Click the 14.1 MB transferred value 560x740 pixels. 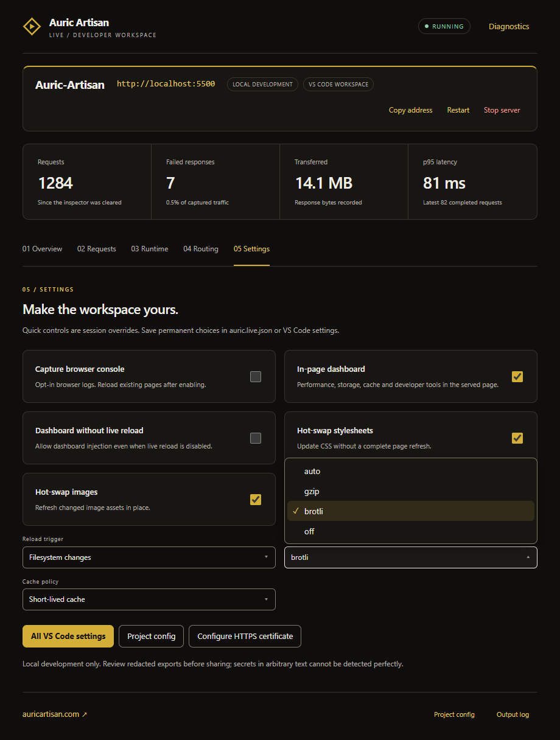coord(324,183)
